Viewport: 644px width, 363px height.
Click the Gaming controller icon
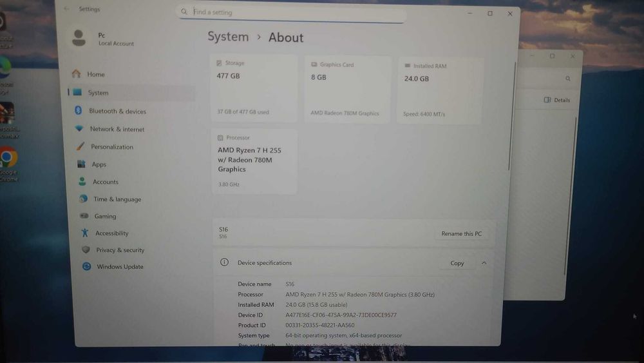coord(84,216)
